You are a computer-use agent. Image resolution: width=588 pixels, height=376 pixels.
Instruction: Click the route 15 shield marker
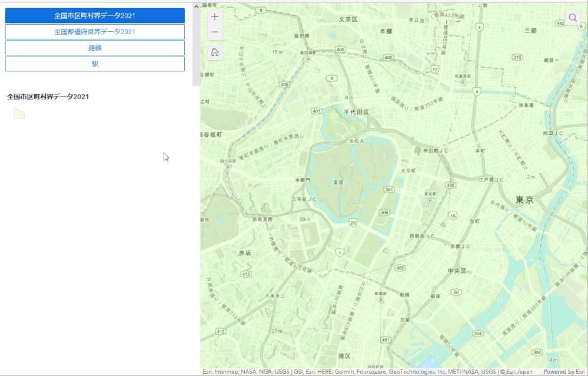(x=453, y=216)
